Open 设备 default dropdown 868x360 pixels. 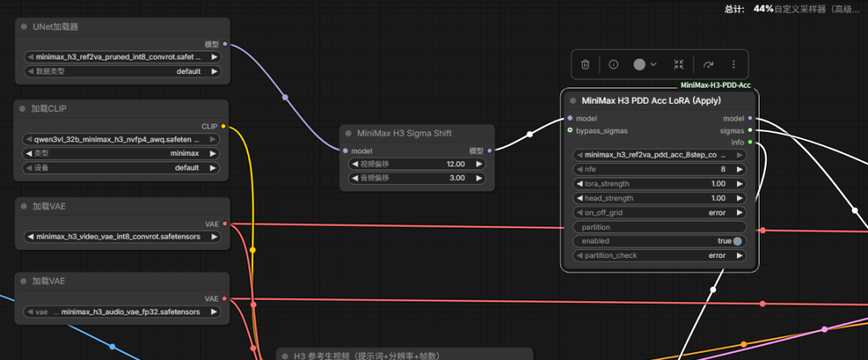(121, 168)
